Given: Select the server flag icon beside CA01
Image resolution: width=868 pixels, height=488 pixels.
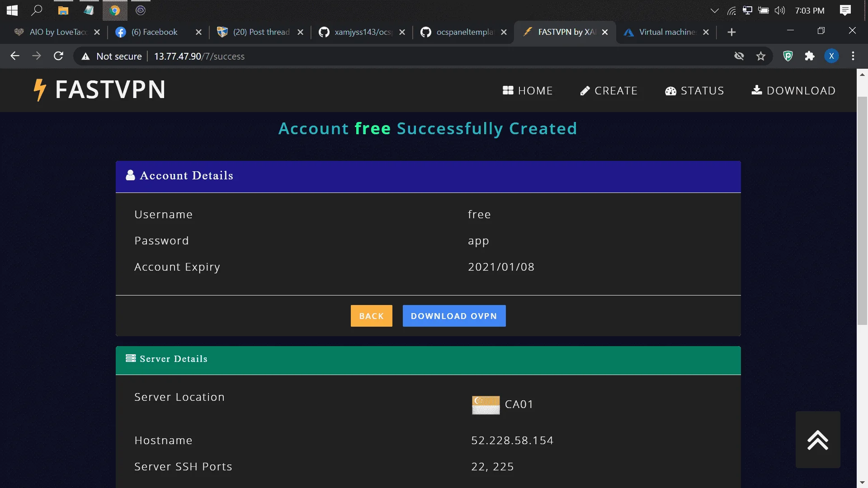Looking at the screenshot, I should (486, 405).
